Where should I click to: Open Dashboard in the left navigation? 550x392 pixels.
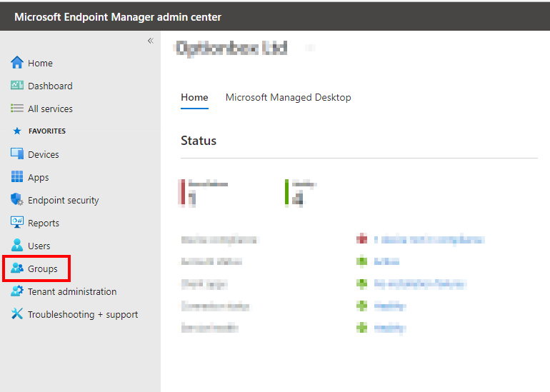[50, 86]
